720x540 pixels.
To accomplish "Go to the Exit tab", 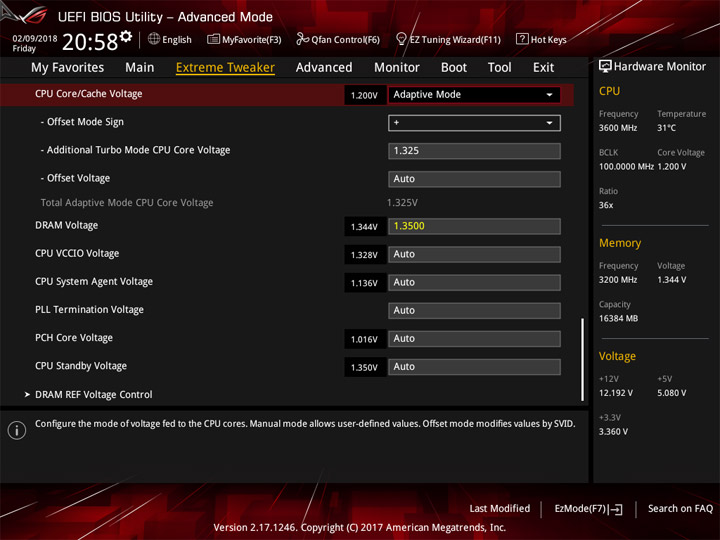I will coord(544,68).
